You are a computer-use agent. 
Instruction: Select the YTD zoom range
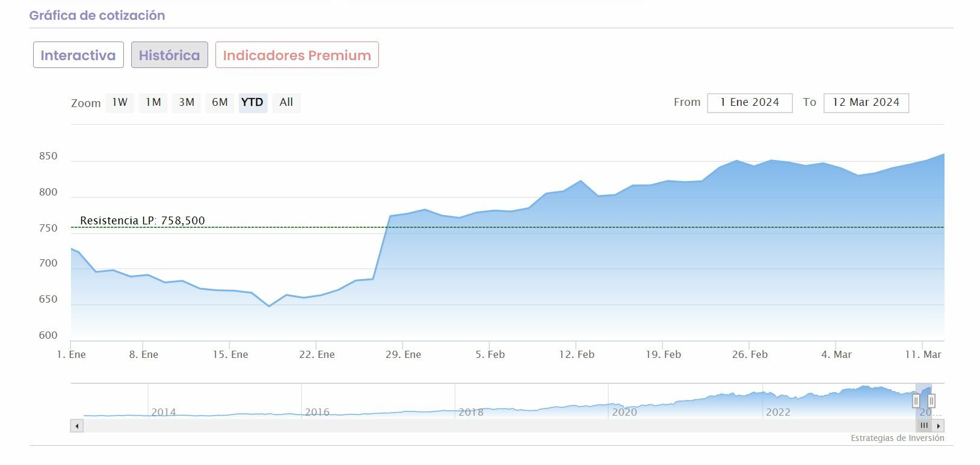(x=253, y=102)
